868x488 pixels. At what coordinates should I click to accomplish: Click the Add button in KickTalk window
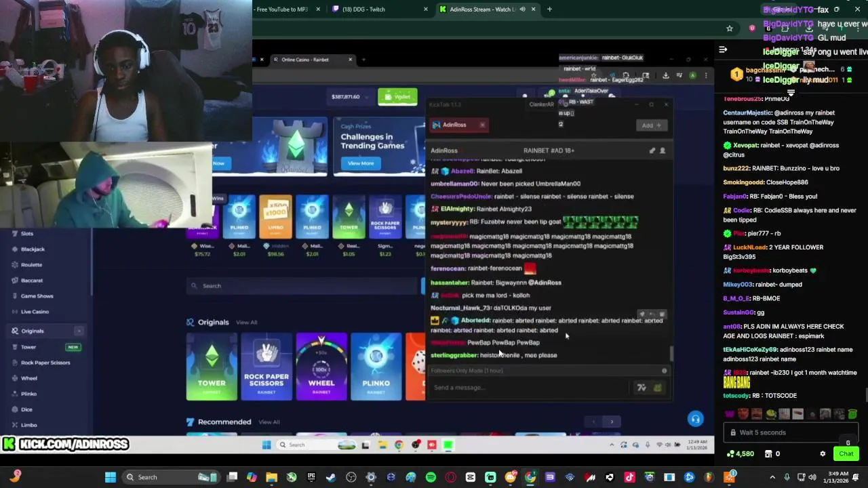(x=652, y=125)
